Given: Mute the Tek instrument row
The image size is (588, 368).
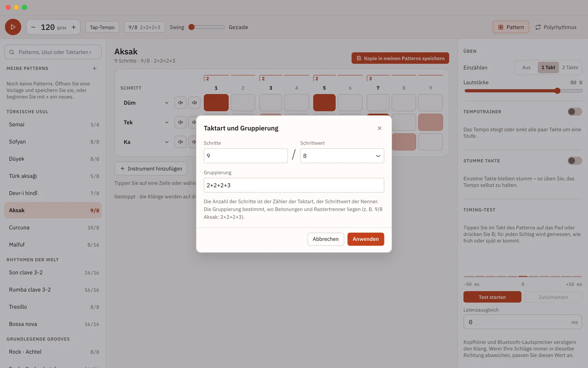Looking at the screenshot, I should (x=180, y=122).
